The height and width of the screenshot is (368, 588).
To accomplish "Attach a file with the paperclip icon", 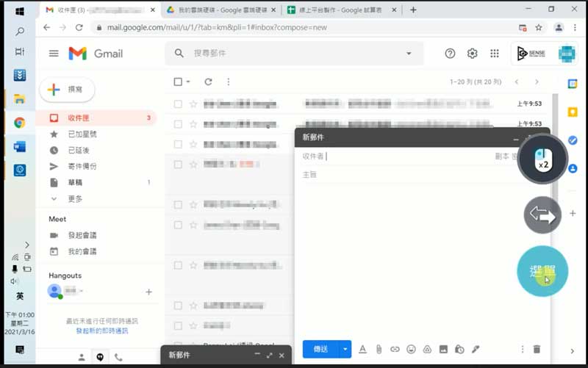I will (379, 350).
